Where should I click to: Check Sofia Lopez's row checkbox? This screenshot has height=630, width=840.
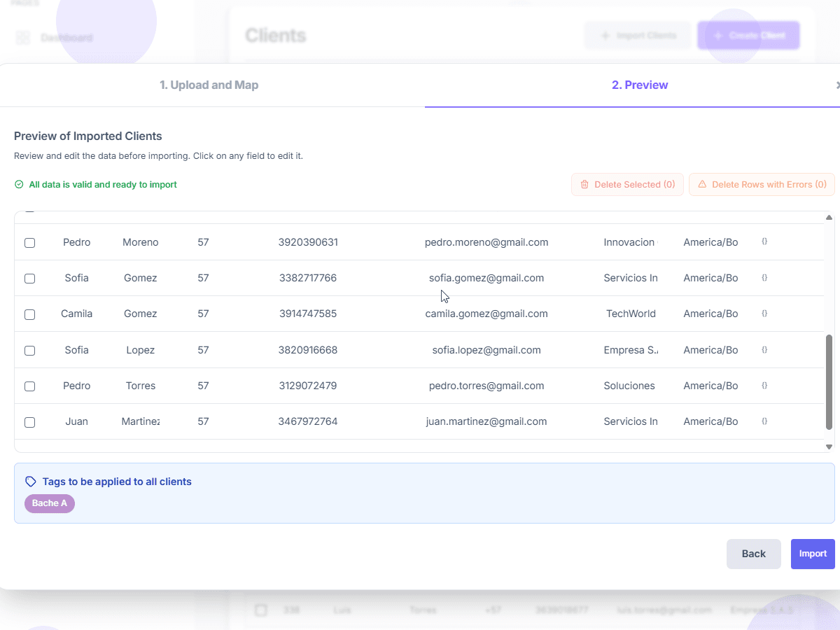[29, 350]
